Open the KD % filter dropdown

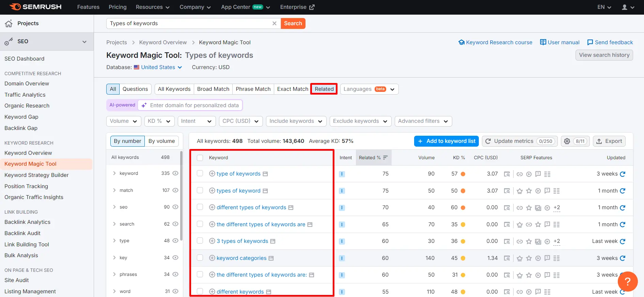pyautogui.click(x=159, y=121)
